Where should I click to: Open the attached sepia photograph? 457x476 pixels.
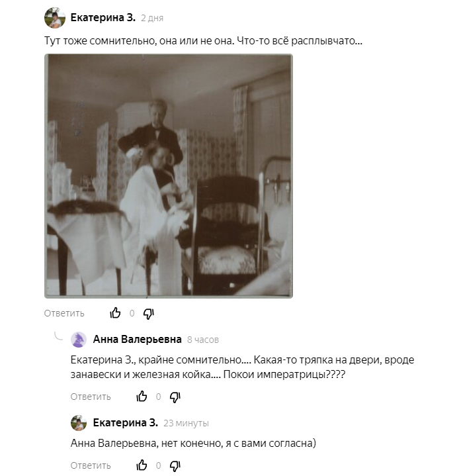(x=169, y=176)
